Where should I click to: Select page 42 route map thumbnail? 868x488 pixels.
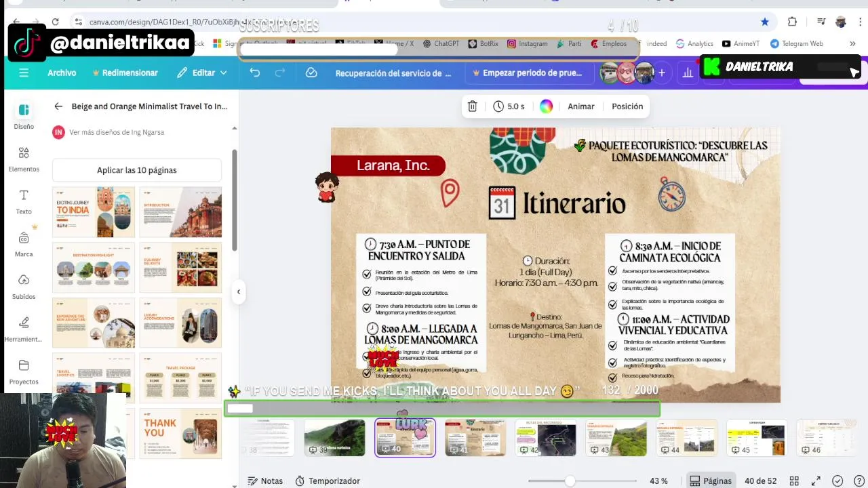click(x=546, y=438)
